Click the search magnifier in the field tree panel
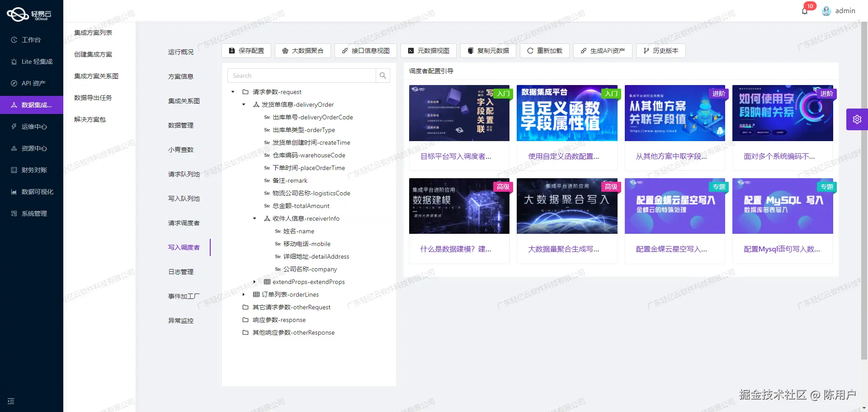The image size is (868, 412). coord(383,75)
